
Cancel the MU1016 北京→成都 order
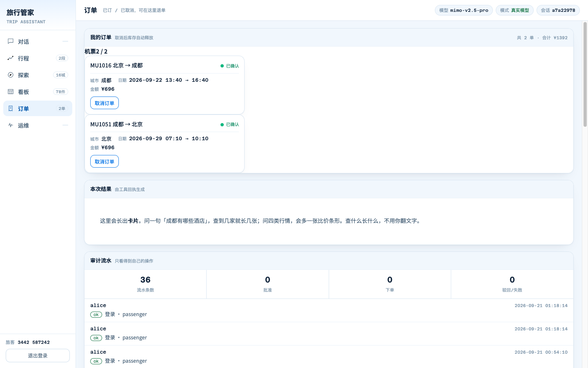click(x=105, y=103)
